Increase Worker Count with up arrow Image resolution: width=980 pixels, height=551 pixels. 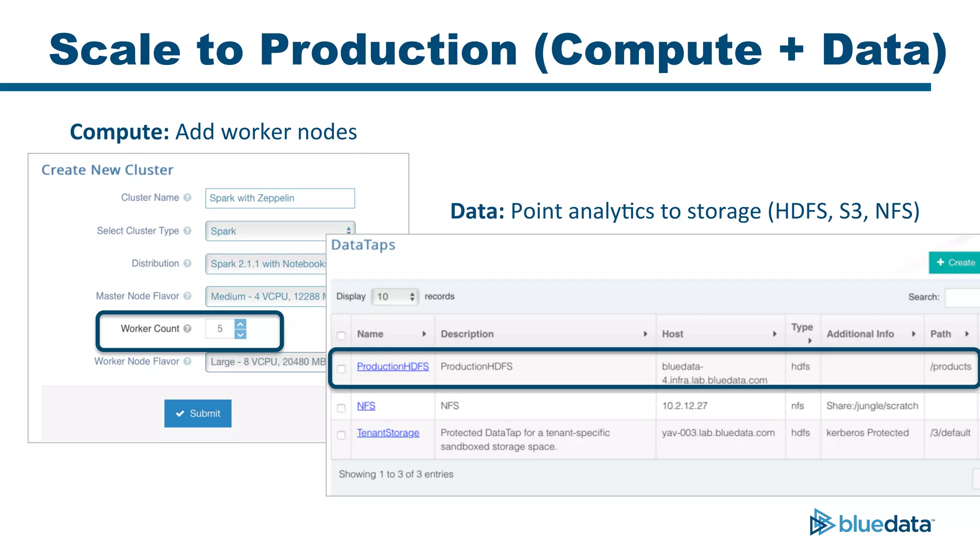[x=241, y=324]
